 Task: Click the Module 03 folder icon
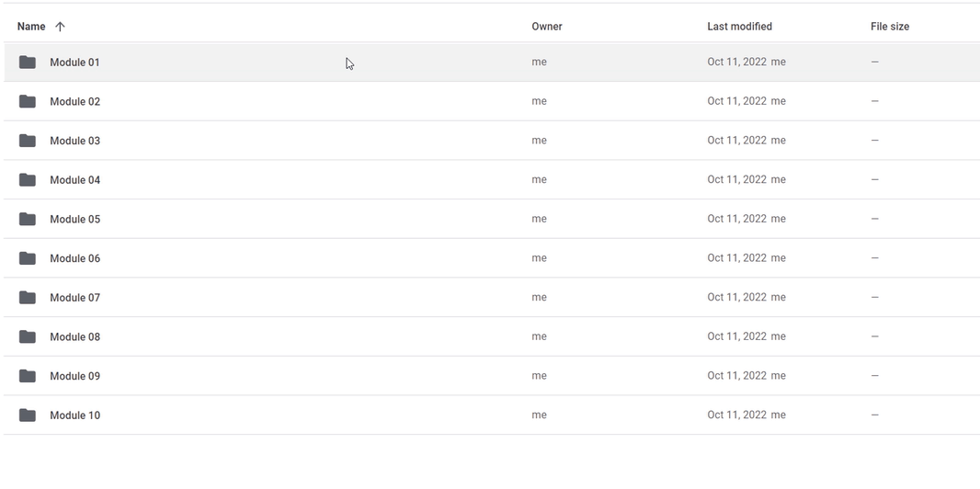click(27, 141)
